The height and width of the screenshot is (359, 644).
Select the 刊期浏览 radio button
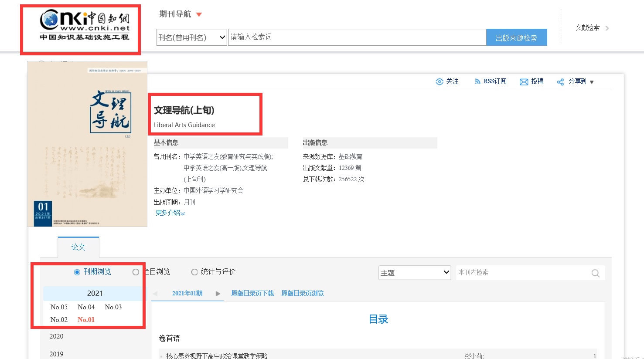click(x=77, y=272)
